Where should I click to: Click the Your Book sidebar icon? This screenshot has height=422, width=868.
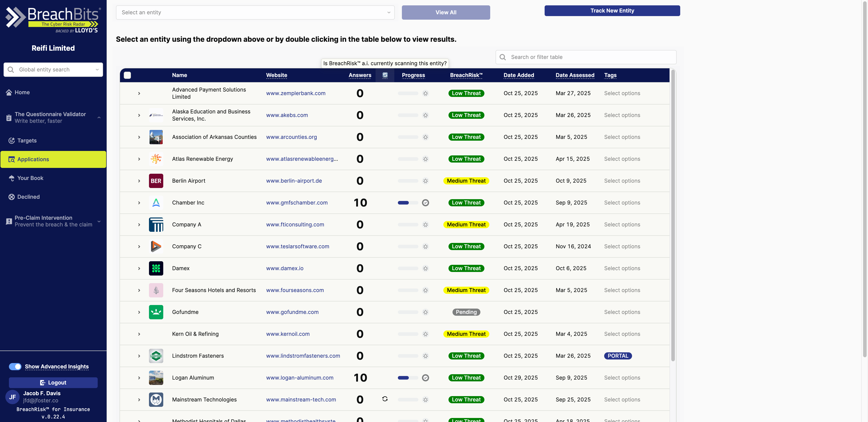[11, 178]
